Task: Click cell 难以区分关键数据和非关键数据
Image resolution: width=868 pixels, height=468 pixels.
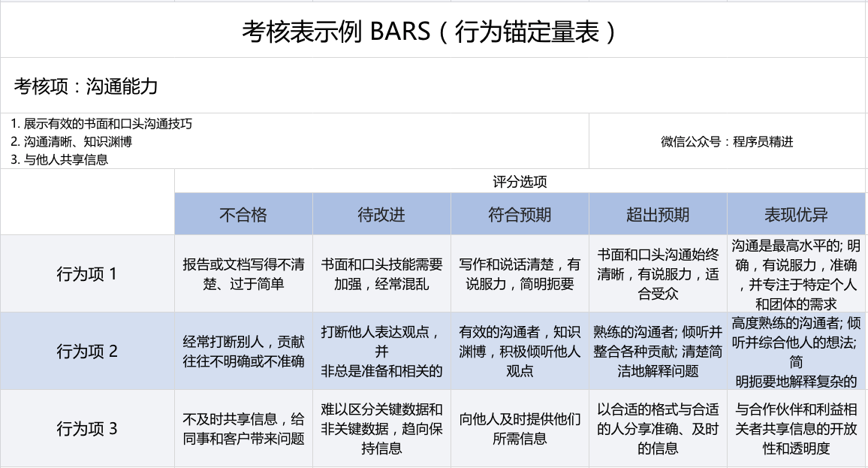Action: click(381, 429)
